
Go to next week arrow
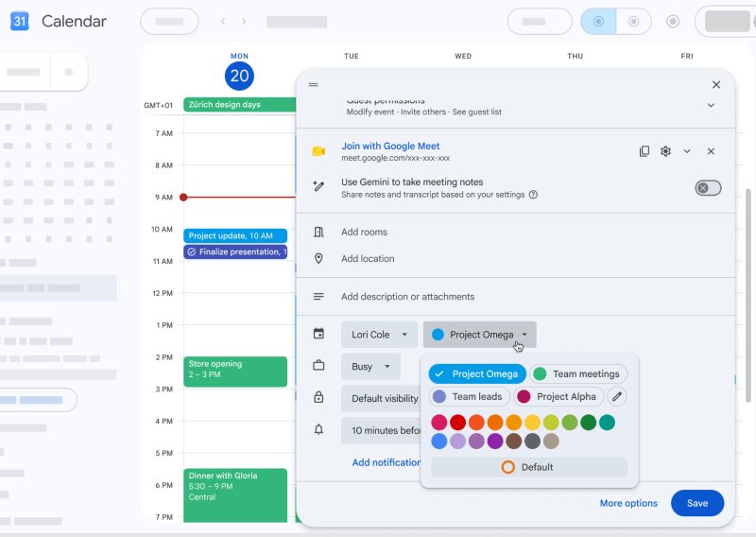(244, 21)
